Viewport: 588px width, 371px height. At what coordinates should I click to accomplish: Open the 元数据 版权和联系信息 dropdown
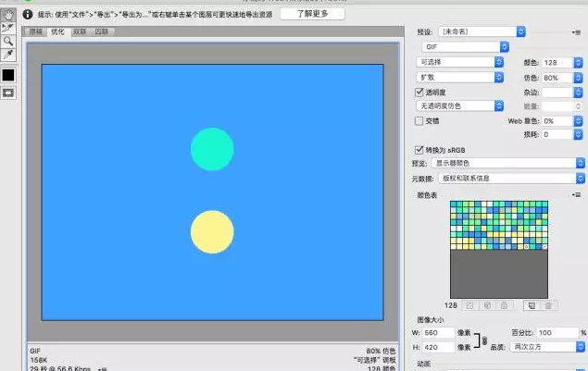pyautogui.click(x=511, y=179)
